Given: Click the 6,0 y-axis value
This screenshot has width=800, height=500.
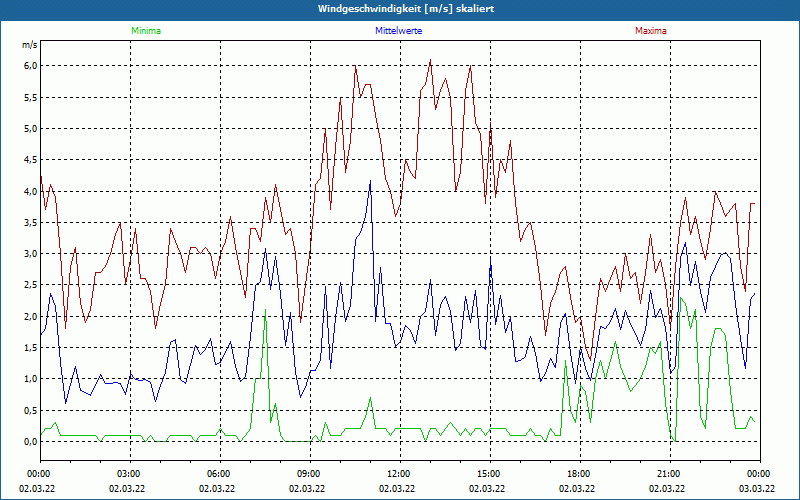Looking at the screenshot, I should tap(31, 66).
